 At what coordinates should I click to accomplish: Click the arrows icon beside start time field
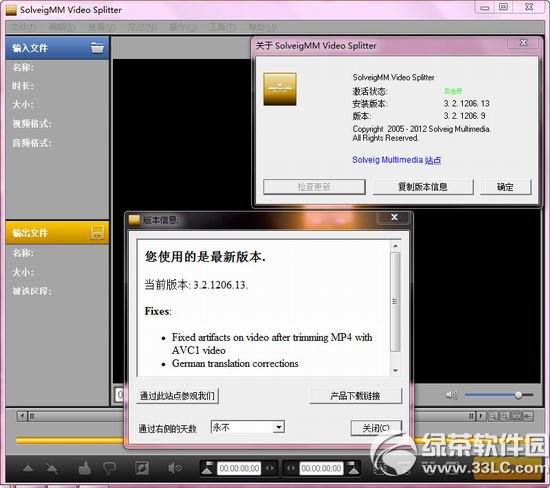pyautogui.click(x=269, y=468)
